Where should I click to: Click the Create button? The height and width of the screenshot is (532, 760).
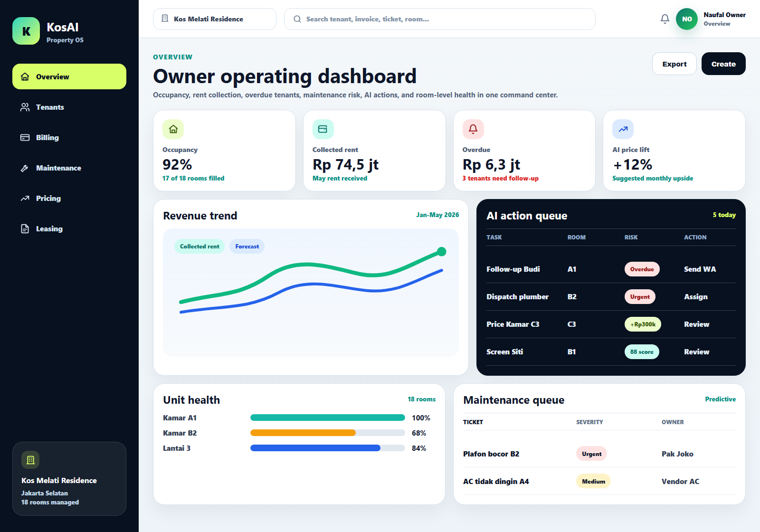723,64
